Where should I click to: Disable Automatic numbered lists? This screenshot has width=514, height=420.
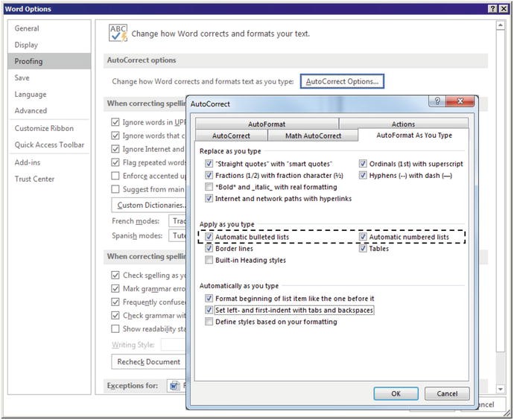(363, 237)
